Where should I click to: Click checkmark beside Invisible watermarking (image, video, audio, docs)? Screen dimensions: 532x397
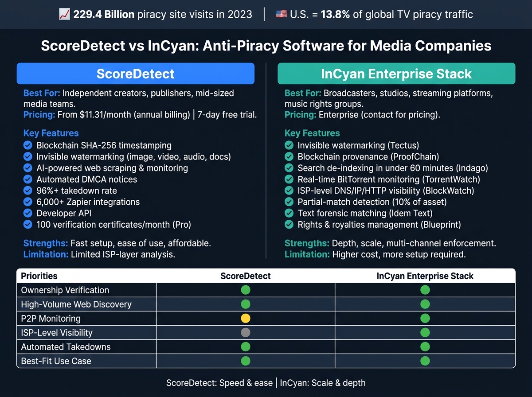[28, 156]
